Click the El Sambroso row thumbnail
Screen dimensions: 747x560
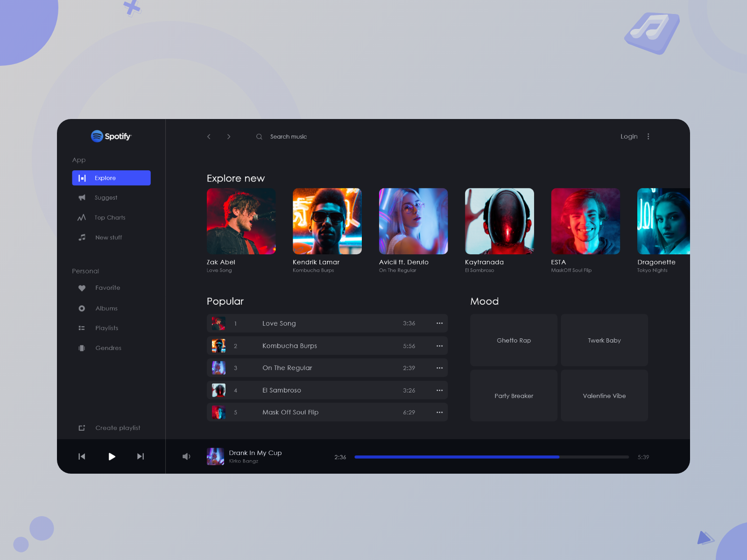click(x=218, y=390)
